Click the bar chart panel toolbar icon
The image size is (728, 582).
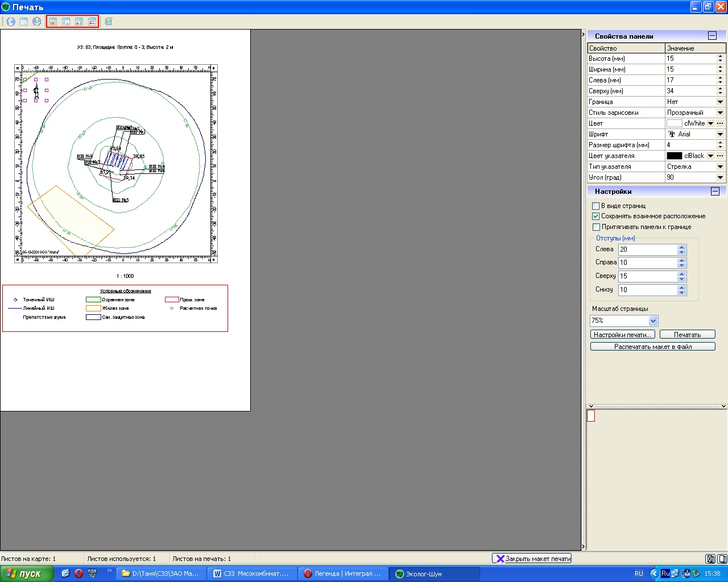point(53,22)
